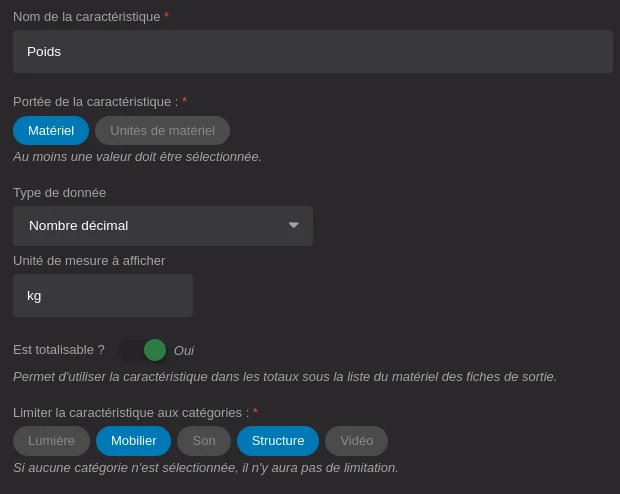Click the Limiter la caractéristique aux catégories label

click(x=130, y=412)
